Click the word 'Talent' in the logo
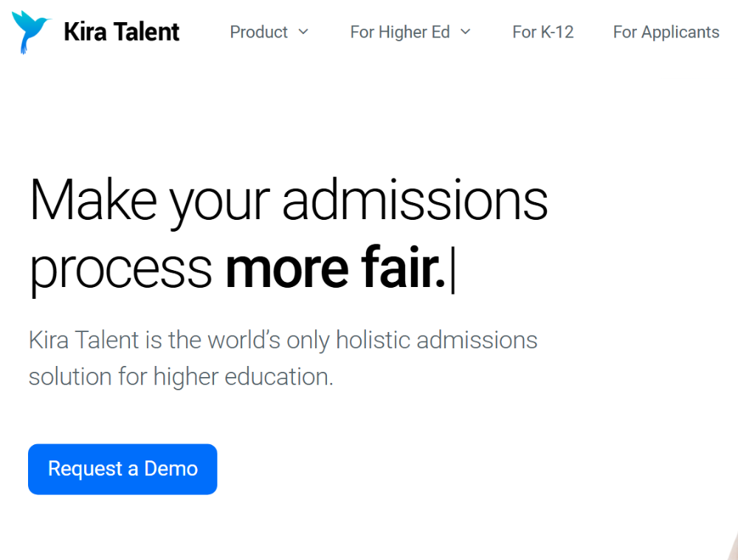 pos(147,32)
